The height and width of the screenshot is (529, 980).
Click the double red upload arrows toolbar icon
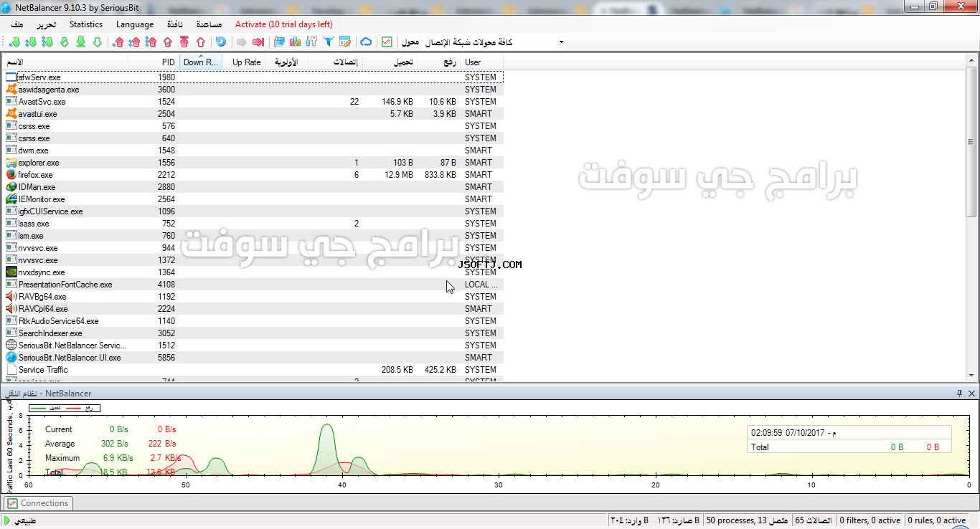coord(134,42)
